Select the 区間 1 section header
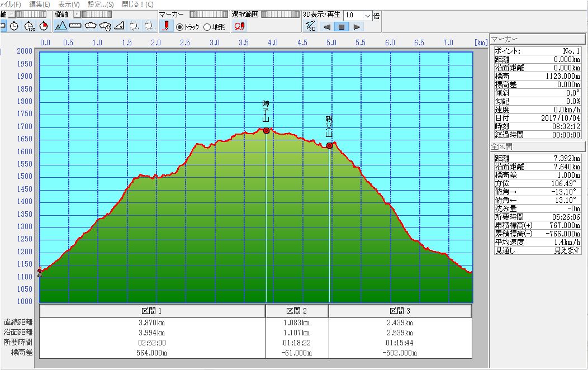This screenshot has height=370, width=588. (152, 311)
